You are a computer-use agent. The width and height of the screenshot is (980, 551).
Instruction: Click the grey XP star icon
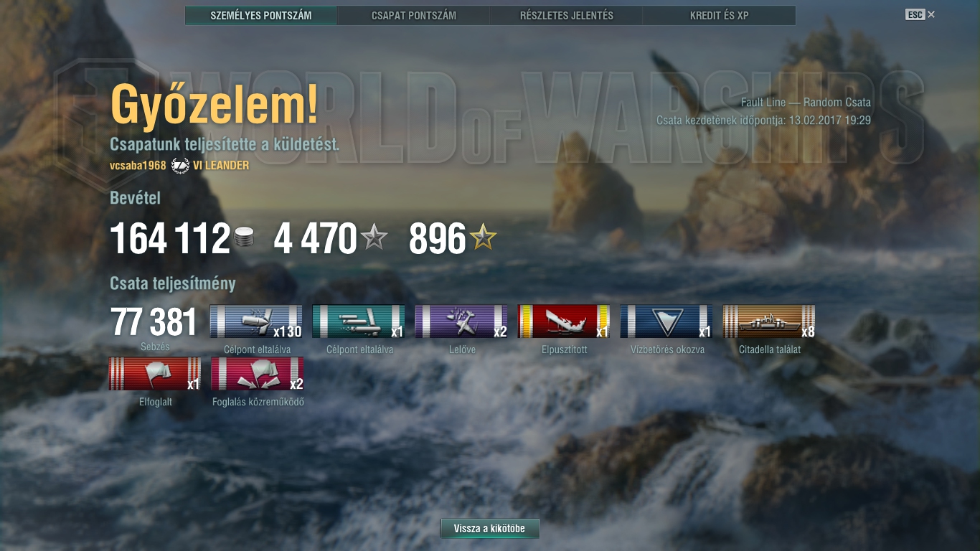click(374, 237)
